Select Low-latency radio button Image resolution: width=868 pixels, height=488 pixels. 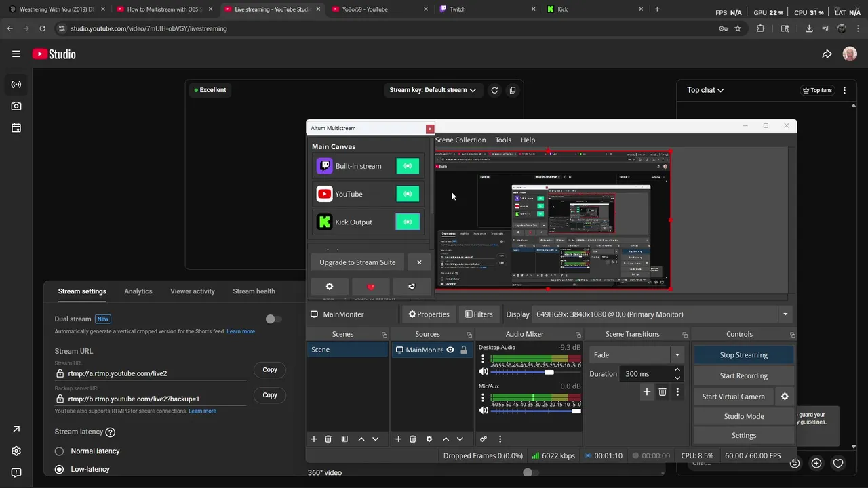(x=59, y=469)
